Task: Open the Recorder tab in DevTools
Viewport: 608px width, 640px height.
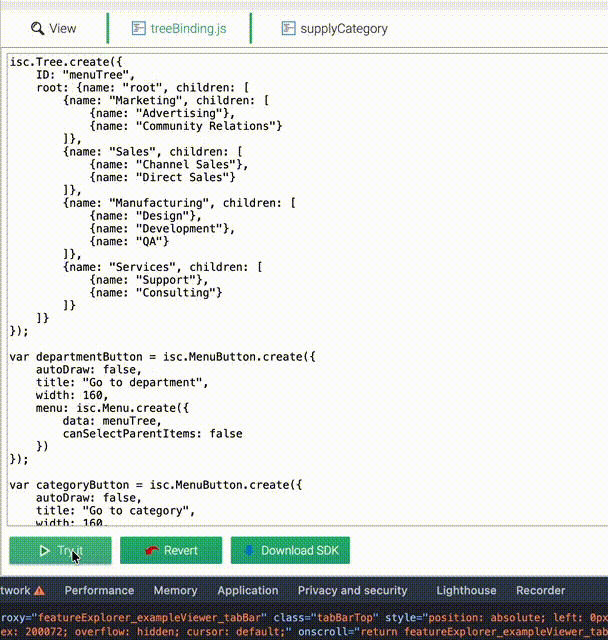Action: pos(540,590)
